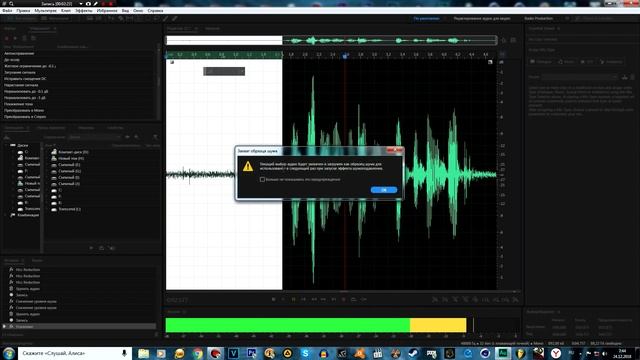Select Исправить смещение DC favorite
This screenshot has height=360, width=640.
[25, 79]
